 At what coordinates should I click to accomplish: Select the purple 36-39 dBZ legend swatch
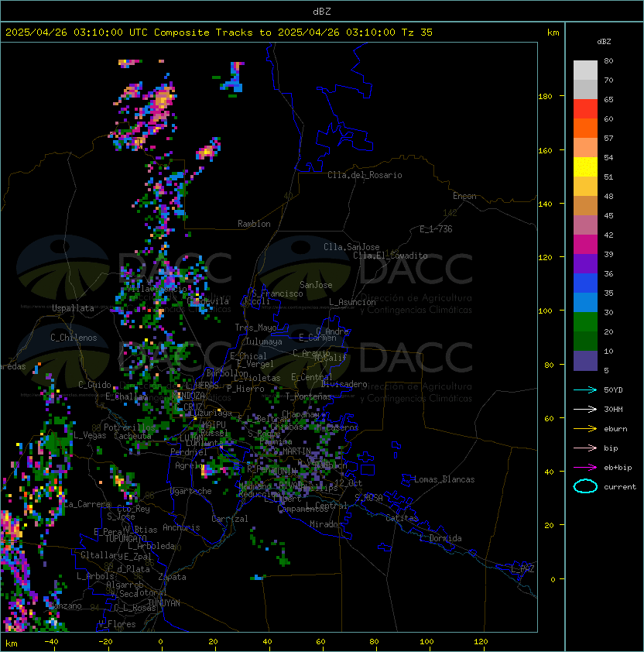click(x=585, y=264)
